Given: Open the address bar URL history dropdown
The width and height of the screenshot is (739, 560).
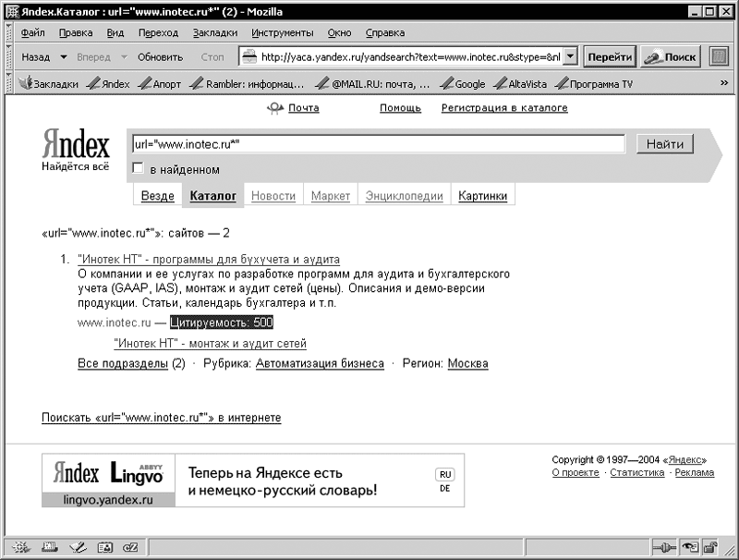Looking at the screenshot, I should tap(570, 57).
